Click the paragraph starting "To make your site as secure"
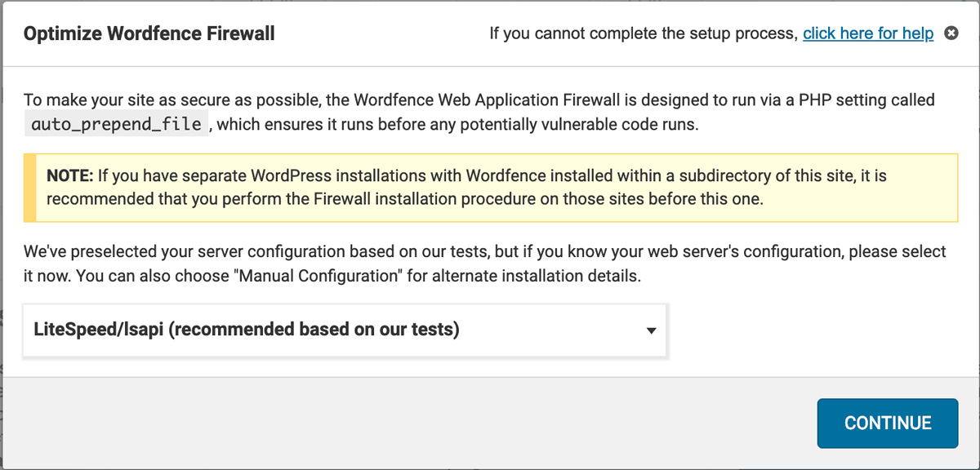The width and height of the screenshot is (980, 470). pos(479,113)
